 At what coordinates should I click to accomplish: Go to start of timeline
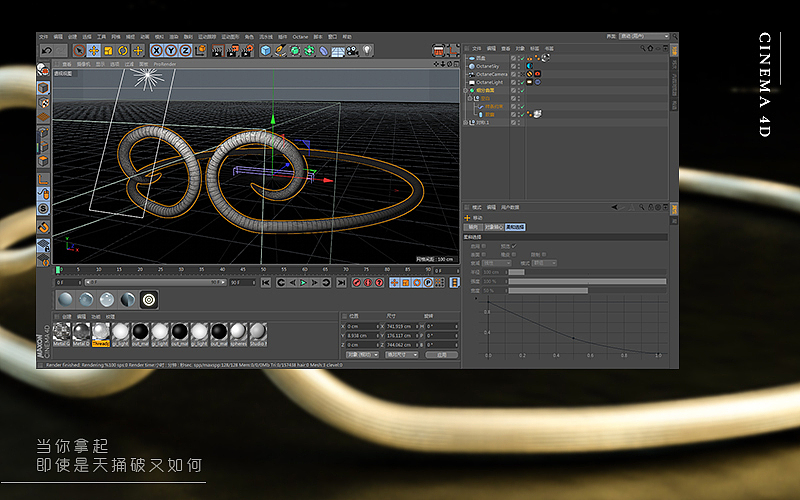[x=266, y=282]
